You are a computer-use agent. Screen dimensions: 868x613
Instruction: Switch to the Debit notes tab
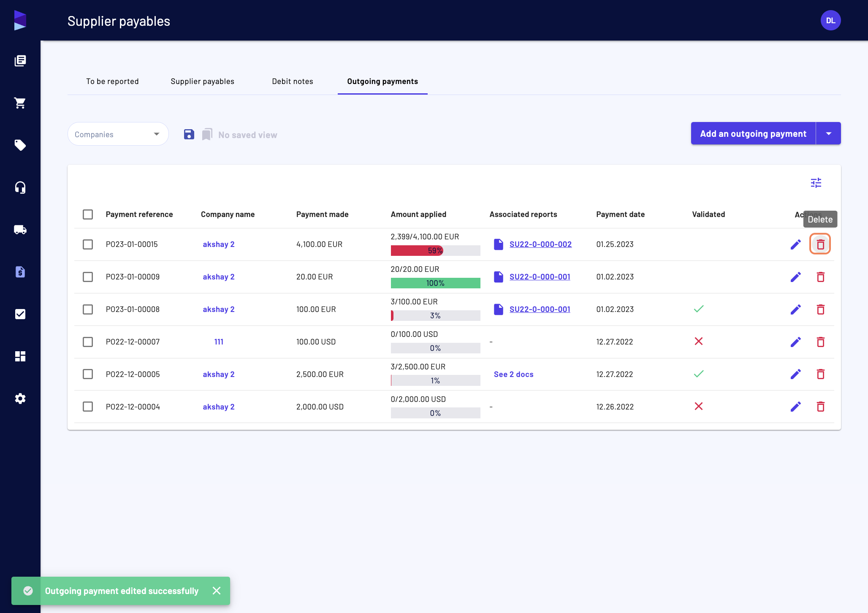click(x=293, y=81)
